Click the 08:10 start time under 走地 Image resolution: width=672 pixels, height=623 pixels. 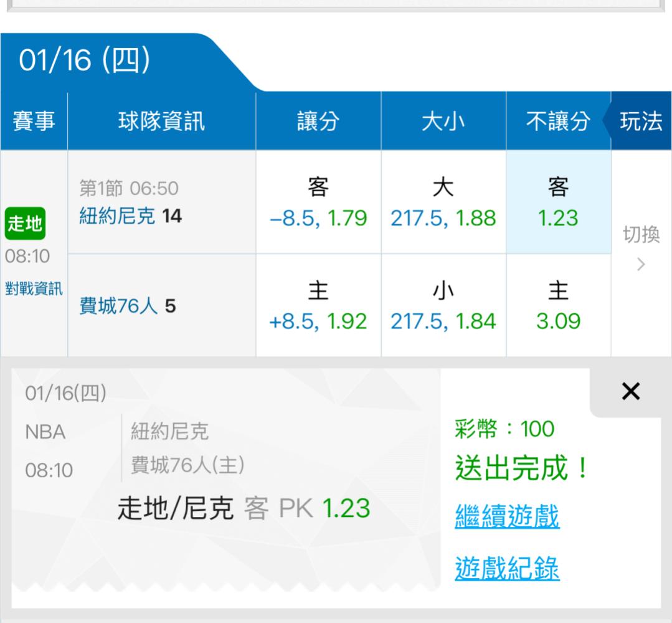click(27, 257)
